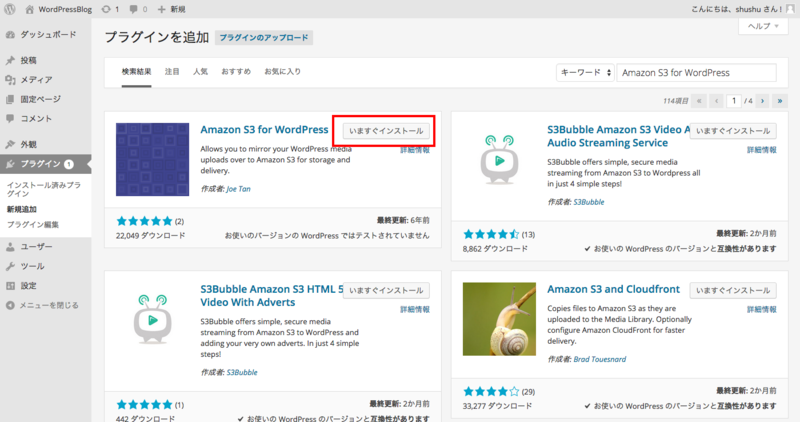This screenshot has width=800, height=422.
Task: Click the snail thumbnail of Cloudfront plugin
Action: (x=499, y=319)
